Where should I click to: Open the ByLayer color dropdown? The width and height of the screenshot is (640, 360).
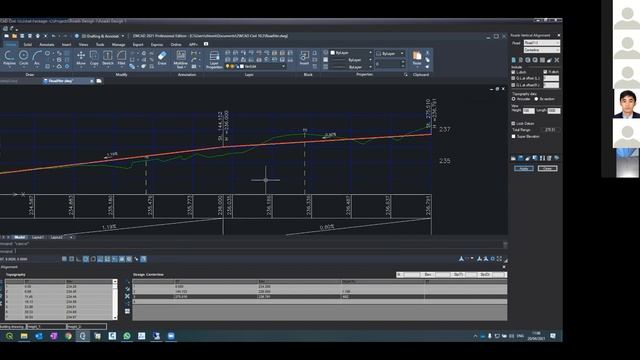point(351,53)
